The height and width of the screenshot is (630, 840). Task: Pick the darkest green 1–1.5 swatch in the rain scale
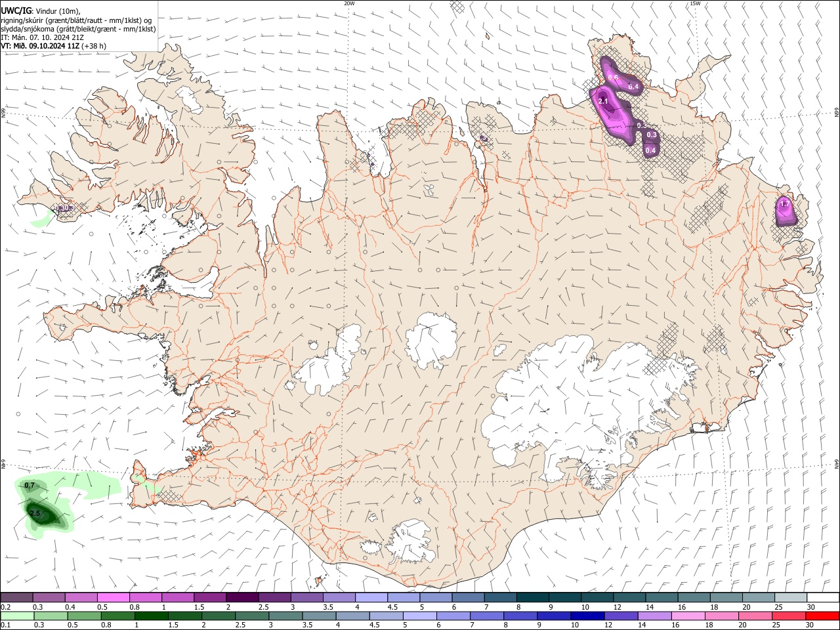pyautogui.click(x=151, y=616)
